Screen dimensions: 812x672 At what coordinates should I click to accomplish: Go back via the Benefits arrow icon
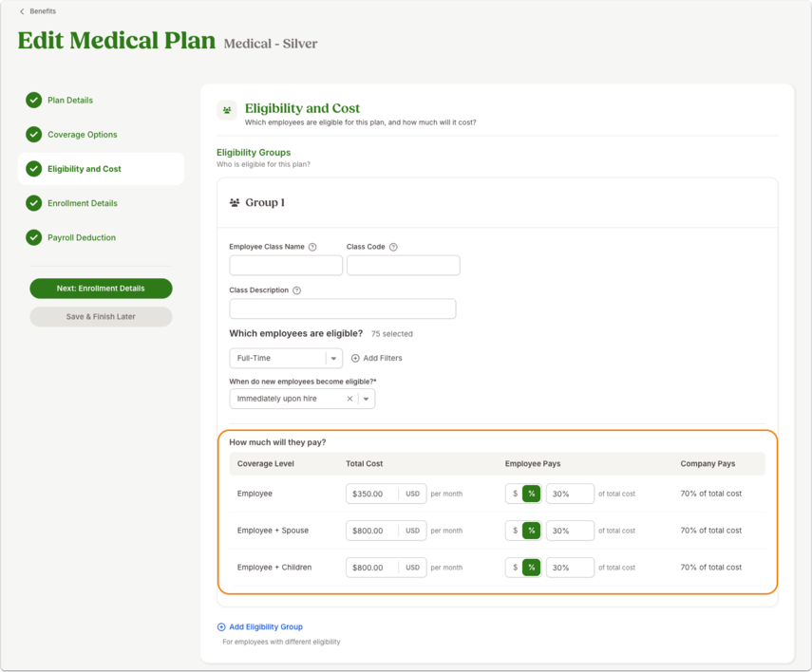point(22,11)
